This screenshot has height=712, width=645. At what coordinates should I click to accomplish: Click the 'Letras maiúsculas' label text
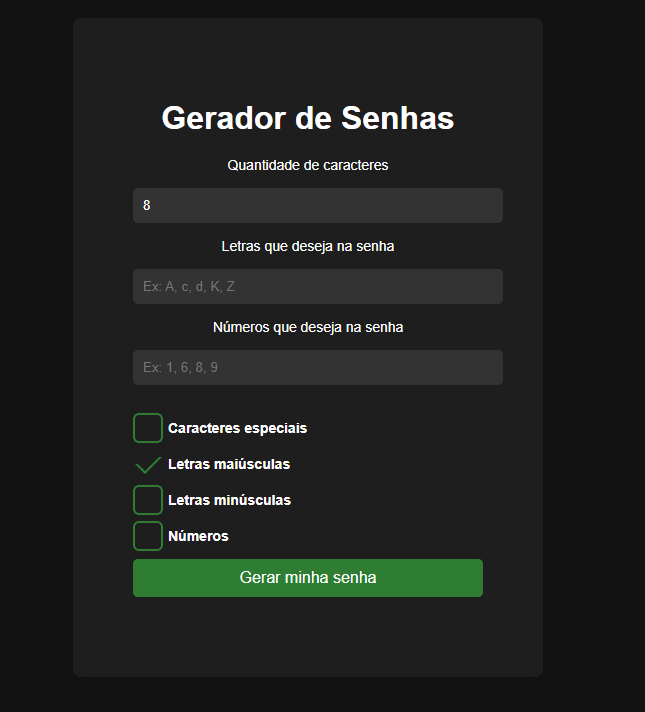(x=229, y=464)
